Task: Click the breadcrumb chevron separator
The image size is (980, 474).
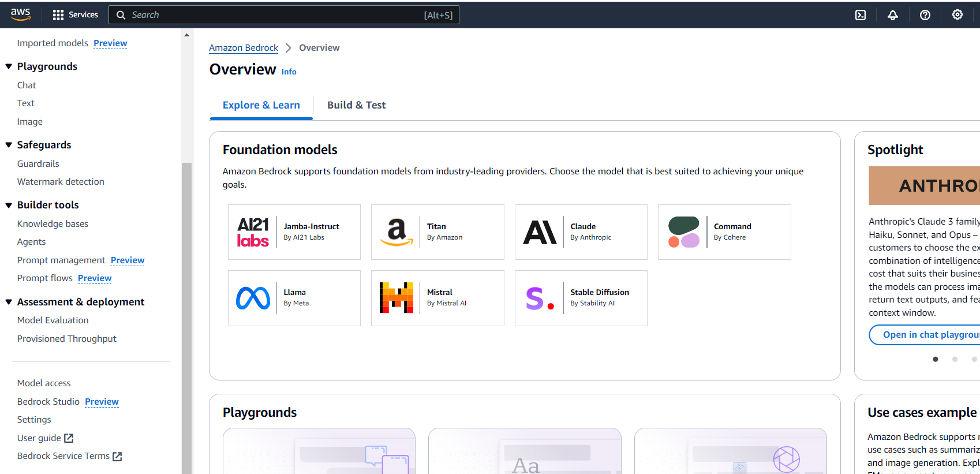Action: point(289,48)
